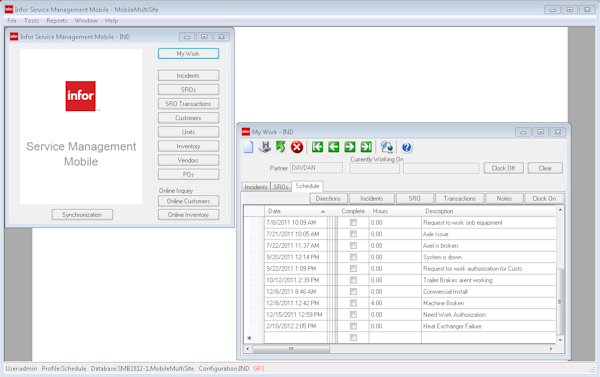Click grid vertical scrollbar down arrow

(560, 340)
